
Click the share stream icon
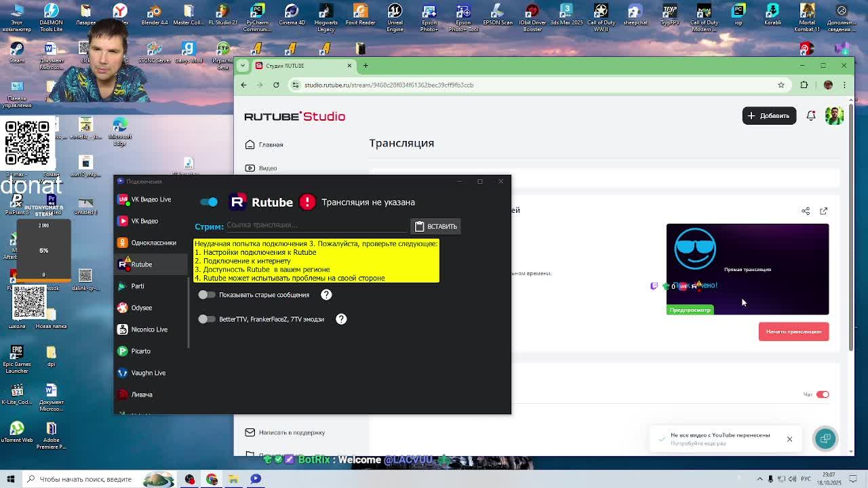(x=806, y=211)
